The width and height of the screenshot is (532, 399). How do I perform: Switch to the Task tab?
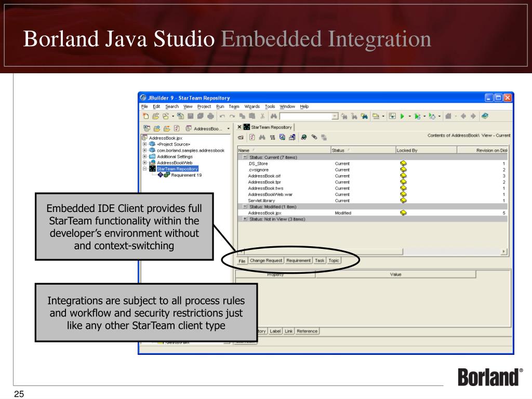(320, 261)
